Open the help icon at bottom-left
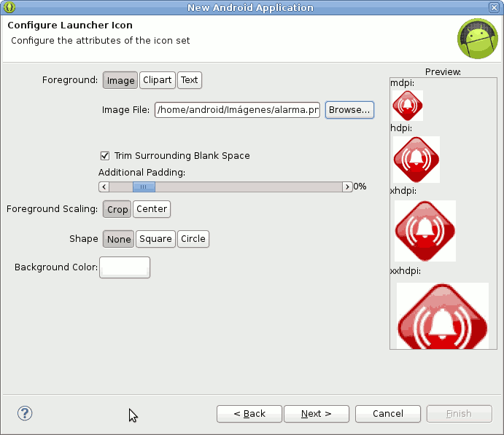504x435 pixels. (25, 413)
